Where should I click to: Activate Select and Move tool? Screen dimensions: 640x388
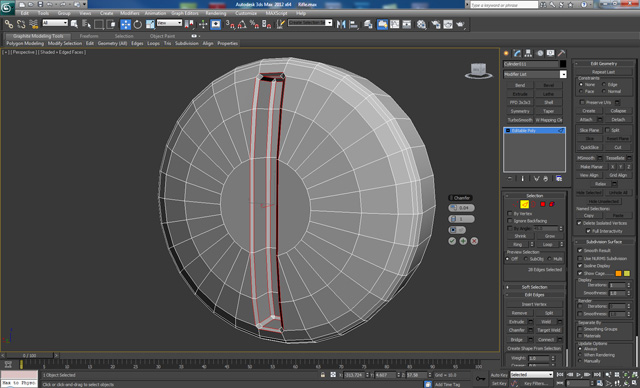[x=125, y=24]
